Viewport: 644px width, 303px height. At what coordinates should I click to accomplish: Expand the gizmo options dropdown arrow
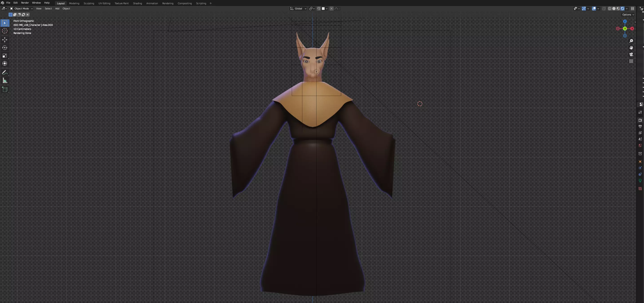pyautogui.click(x=588, y=9)
